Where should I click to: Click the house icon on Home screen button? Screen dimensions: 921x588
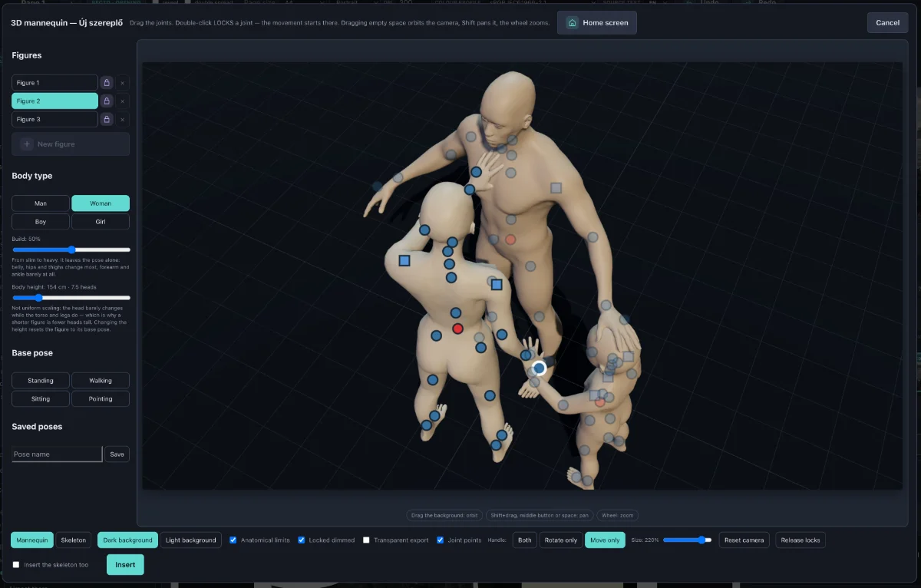(x=573, y=23)
